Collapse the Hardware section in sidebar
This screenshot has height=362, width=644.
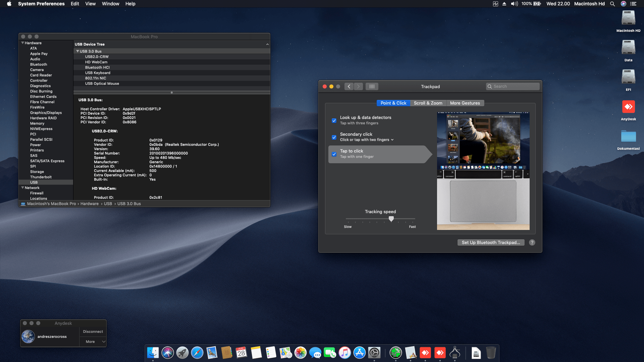click(x=23, y=43)
